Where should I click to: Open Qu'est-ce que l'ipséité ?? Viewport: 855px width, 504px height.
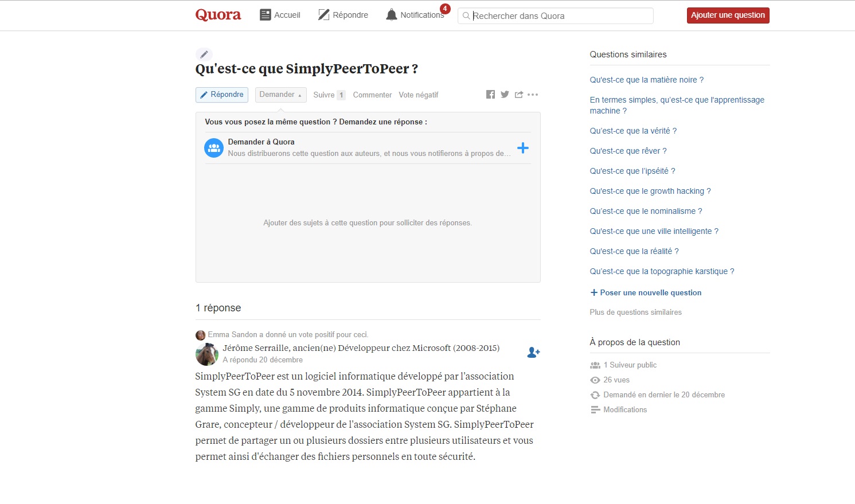coord(633,171)
